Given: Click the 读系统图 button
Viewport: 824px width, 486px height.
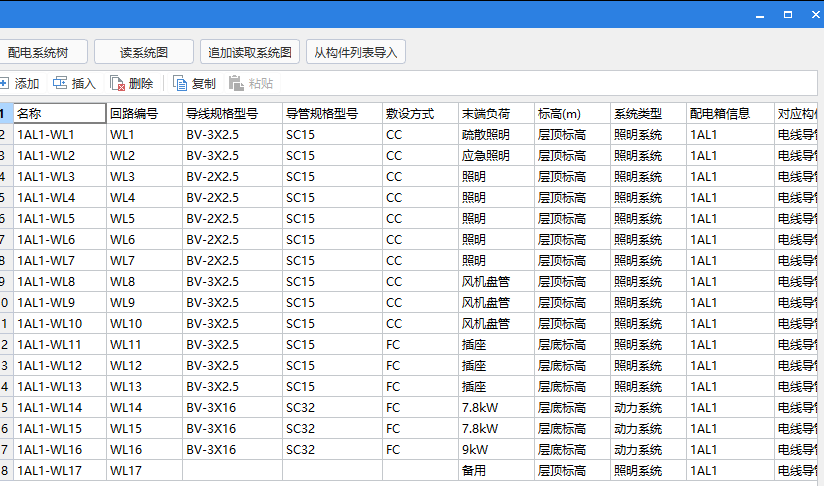Looking at the screenshot, I should click(x=144, y=52).
